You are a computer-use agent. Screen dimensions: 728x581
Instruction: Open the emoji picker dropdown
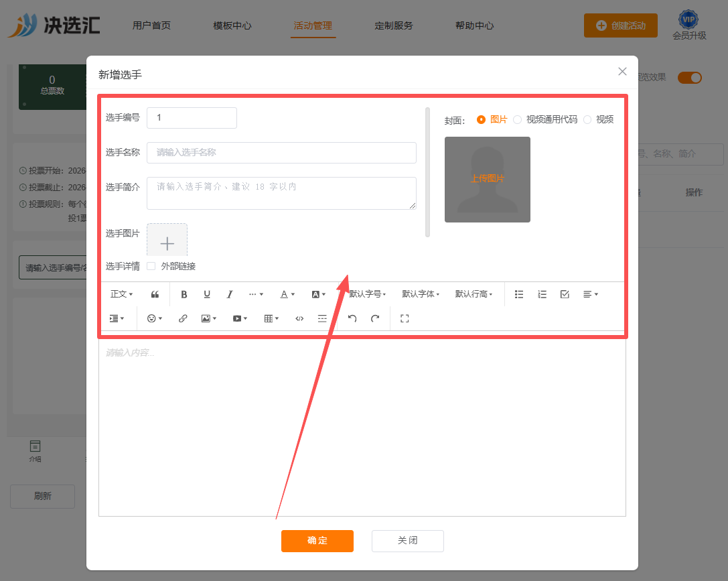[x=155, y=318]
